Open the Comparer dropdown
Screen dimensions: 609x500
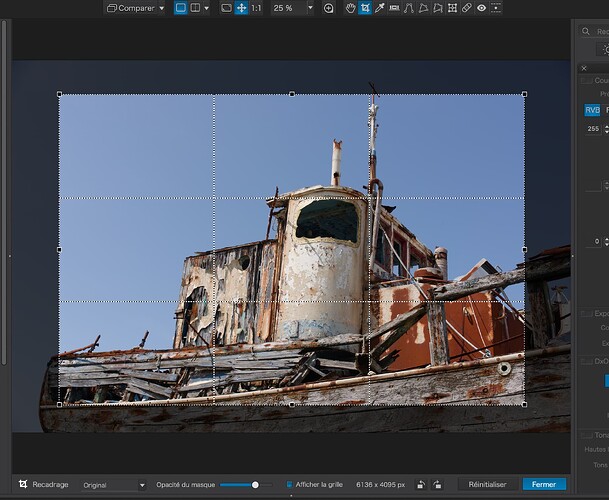click(135, 8)
